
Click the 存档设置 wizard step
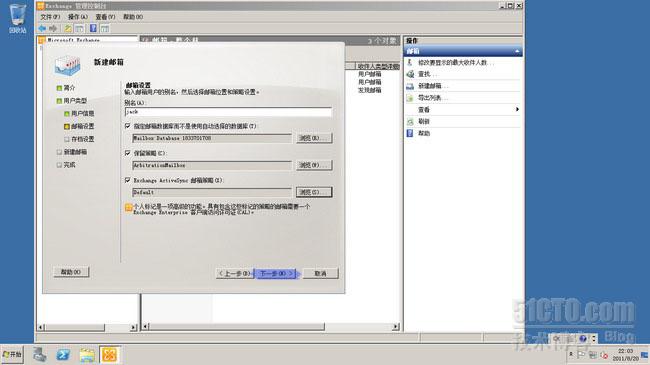pos(82,139)
